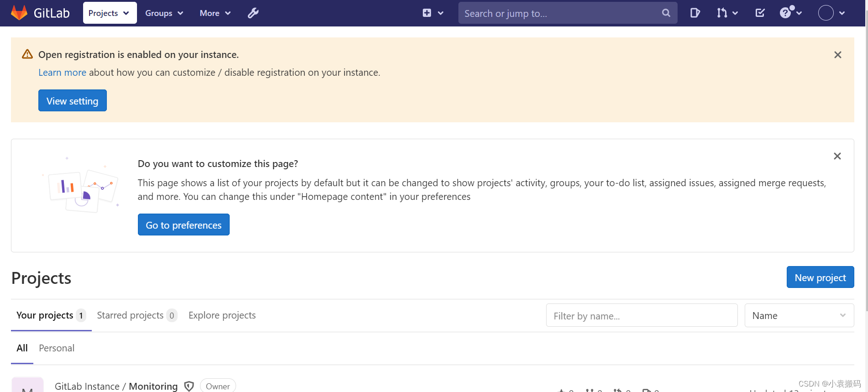Click 'Do you want to customize this page?' heading
The image size is (868, 392).
pyautogui.click(x=218, y=164)
